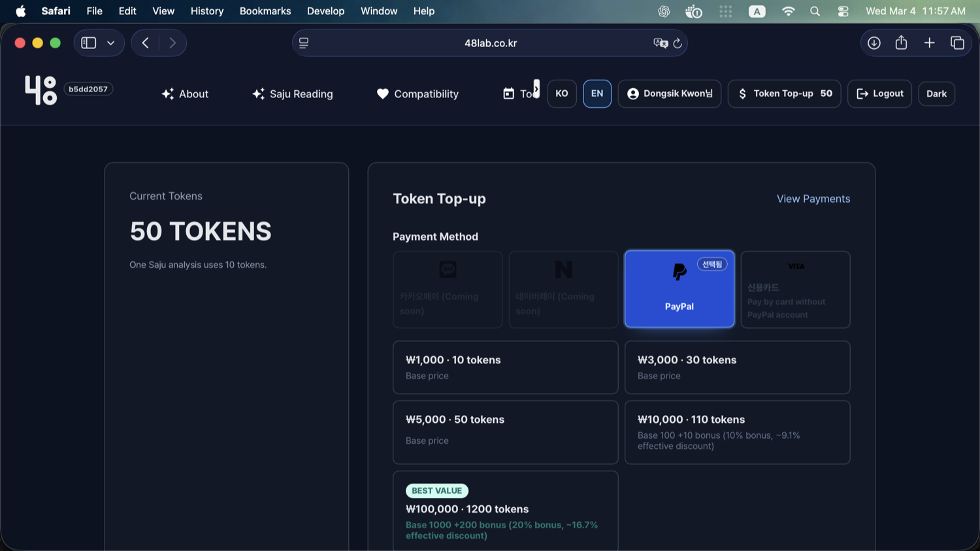Expand sidebar options dropdown chevron
This screenshot has height=551, width=980.
tap(111, 43)
